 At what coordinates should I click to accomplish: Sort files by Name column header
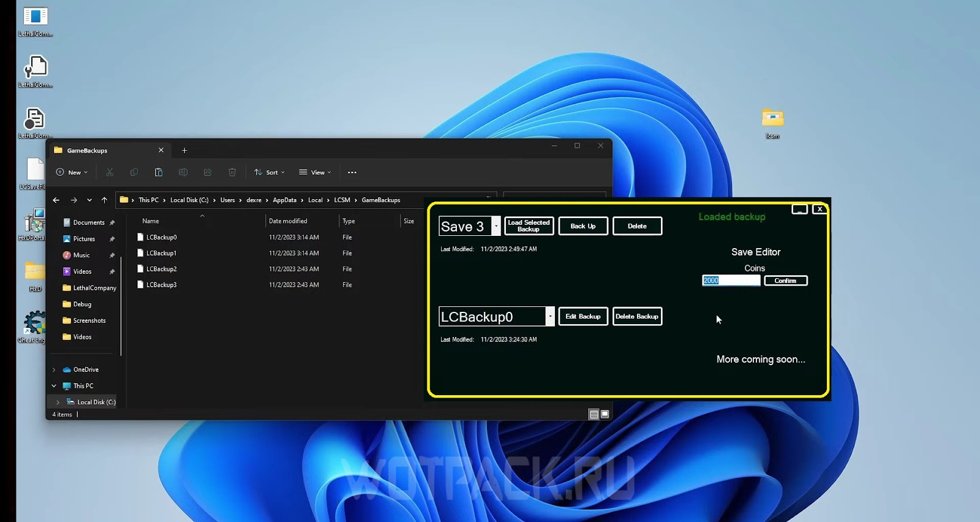pos(151,221)
